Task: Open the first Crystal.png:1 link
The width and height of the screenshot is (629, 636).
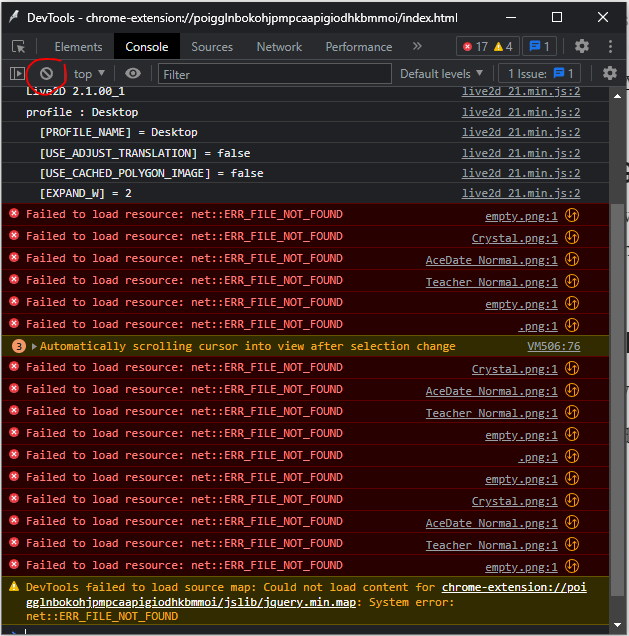Action: [514, 238]
